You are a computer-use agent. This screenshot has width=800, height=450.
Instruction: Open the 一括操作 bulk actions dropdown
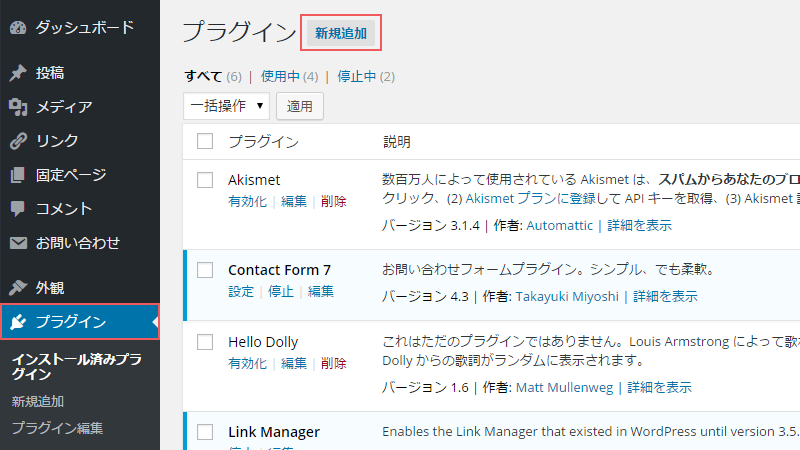[227, 106]
